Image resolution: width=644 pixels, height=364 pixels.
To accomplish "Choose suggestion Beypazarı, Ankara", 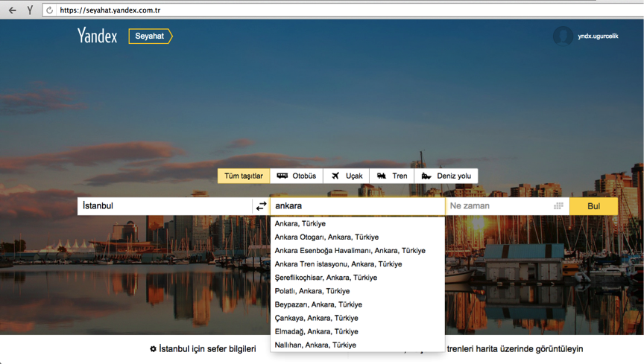I will pyautogui.click(x=357, y=305).
